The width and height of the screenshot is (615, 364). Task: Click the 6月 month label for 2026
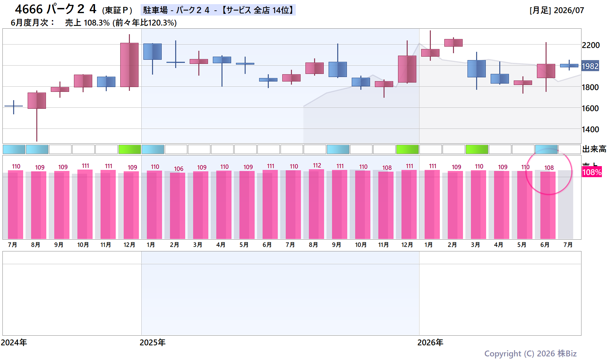(545, 245)
